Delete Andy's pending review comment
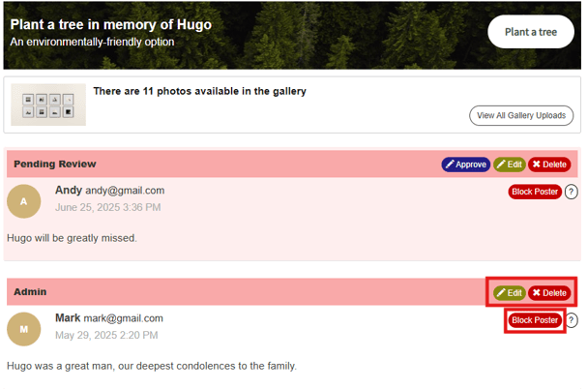The width and height of the screenshot is (588, 389). (549, 165)
